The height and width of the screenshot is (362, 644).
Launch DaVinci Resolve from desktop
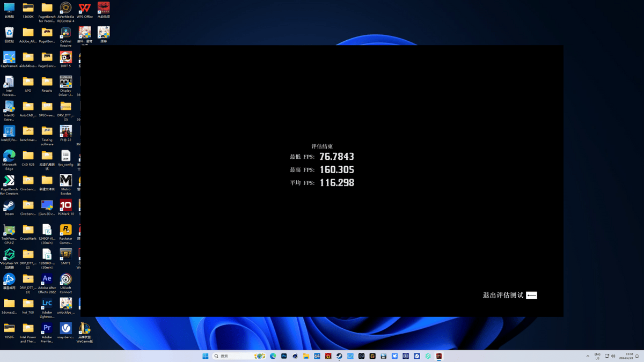65,36
